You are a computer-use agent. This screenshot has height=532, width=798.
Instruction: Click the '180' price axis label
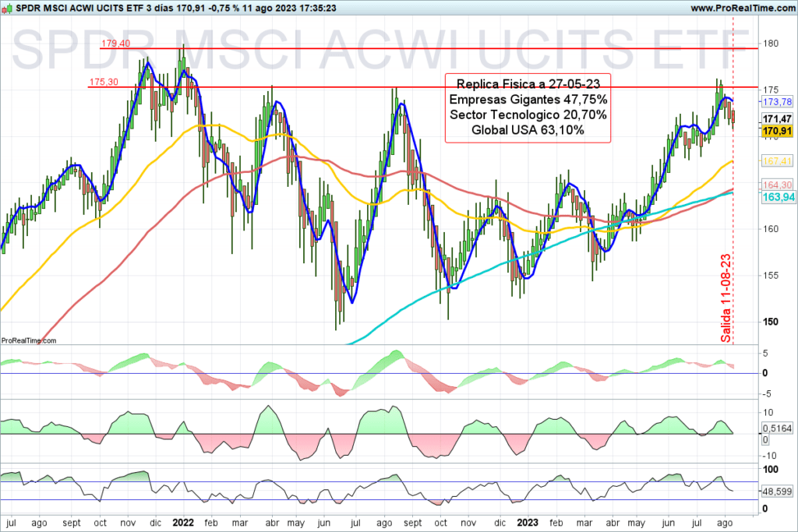click(771, 44)
